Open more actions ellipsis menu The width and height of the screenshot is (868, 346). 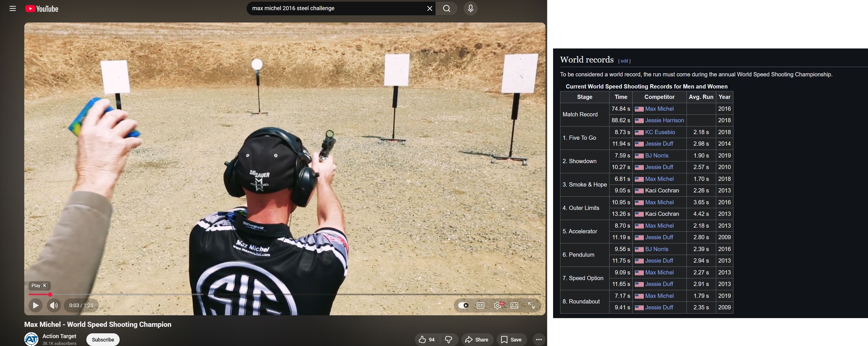[x=538, y=340]
